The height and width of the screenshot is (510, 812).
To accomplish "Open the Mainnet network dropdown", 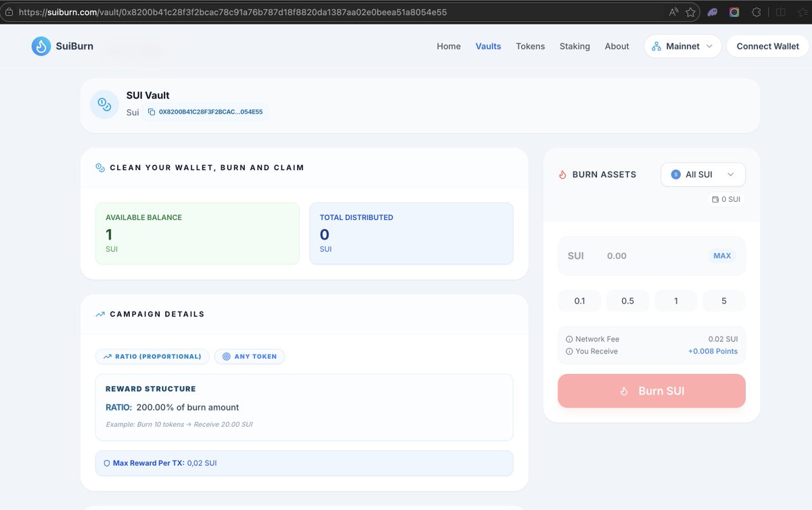I will click(x=682, y=46).
